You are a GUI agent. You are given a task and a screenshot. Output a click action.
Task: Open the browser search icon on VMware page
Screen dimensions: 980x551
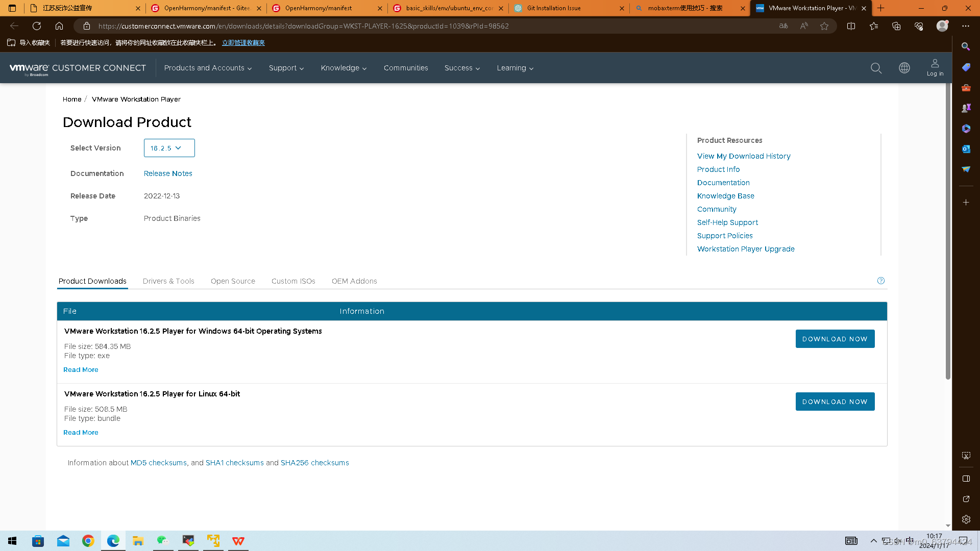point(876,68)
